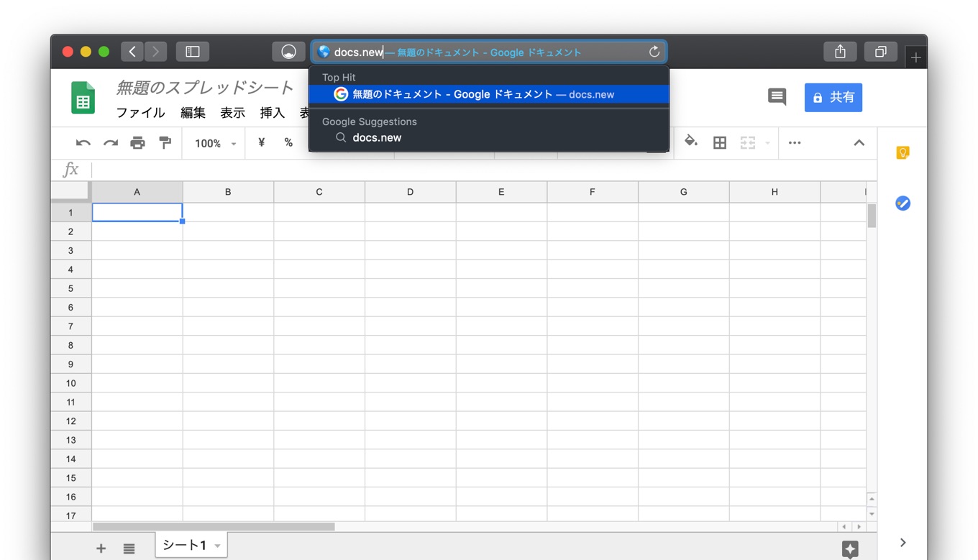The width and height of the screenshot is (978, 560).
Task: Open the シート1 tab dropdown arrow
Action: tap(217, 546)
